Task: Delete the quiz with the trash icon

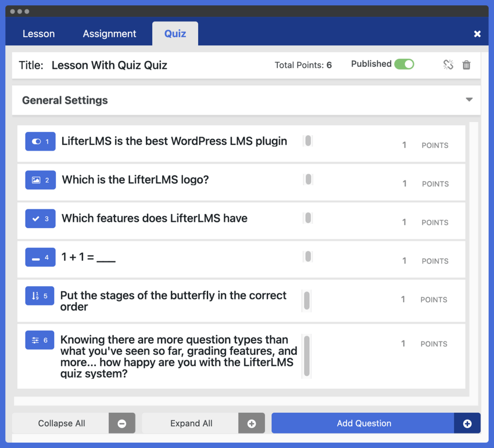Action: [x=467, y=65]
